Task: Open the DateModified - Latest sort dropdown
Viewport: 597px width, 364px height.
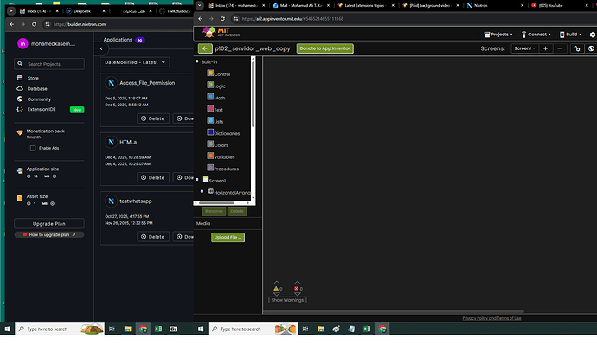Action: [135, 62]
